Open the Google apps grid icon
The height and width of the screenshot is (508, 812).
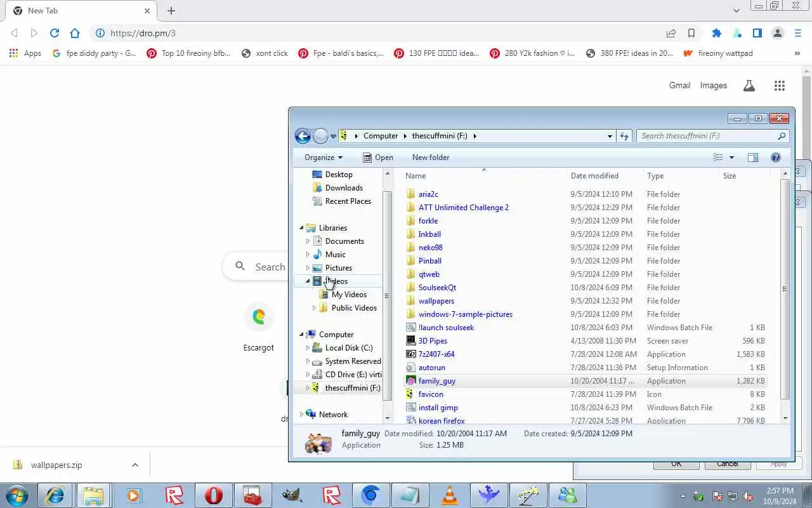pos(780,86)
